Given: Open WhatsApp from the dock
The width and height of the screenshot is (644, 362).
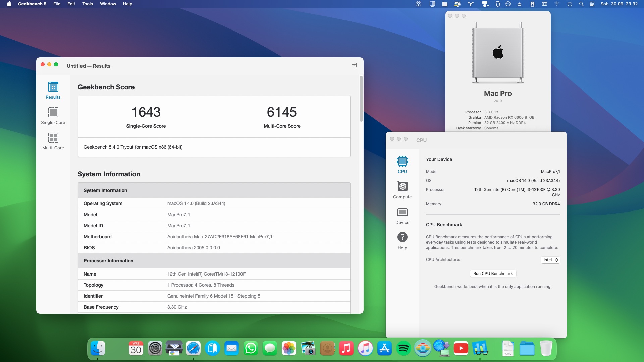Looking at the screenshot, I should (251, 349).
